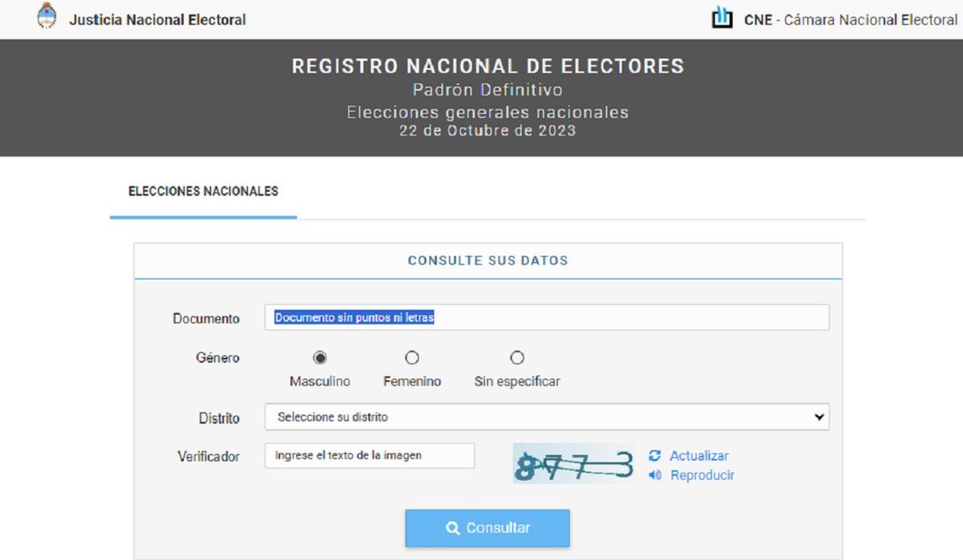Click the Argentine coat of arms icon
This screenshot has width=963, height=560.
pyautogui.click(x=47, y=18)
